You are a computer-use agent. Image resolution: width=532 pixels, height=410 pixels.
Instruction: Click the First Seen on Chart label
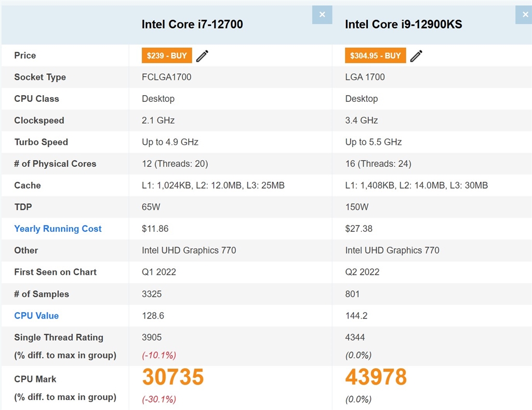pyautogui.click(x=55, y=272)
